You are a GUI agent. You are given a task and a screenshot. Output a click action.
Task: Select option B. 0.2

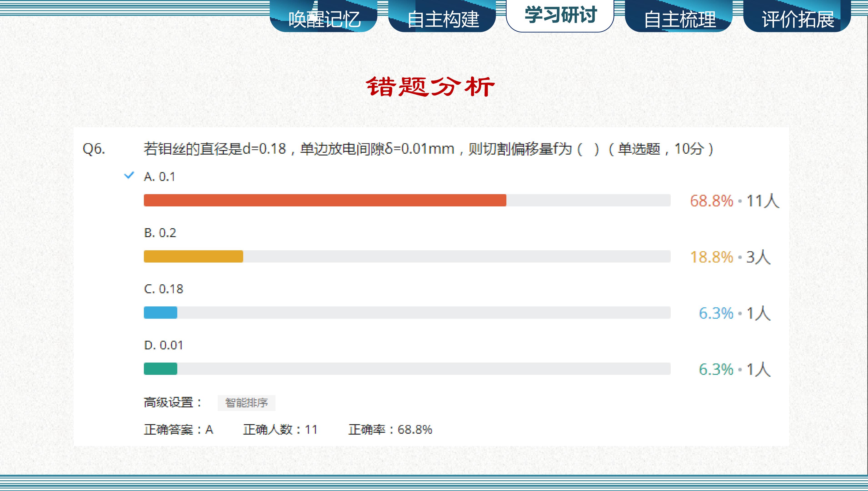[x=160, y=233]
